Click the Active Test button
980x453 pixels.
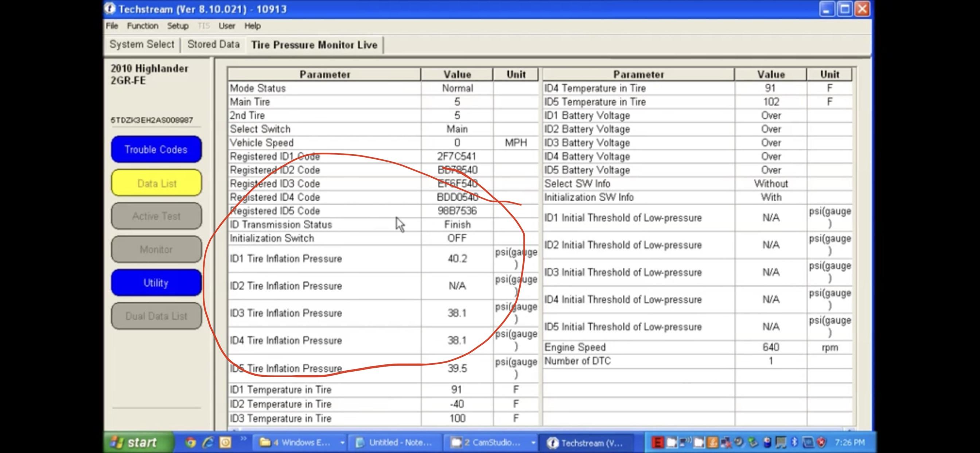[156, 216]
